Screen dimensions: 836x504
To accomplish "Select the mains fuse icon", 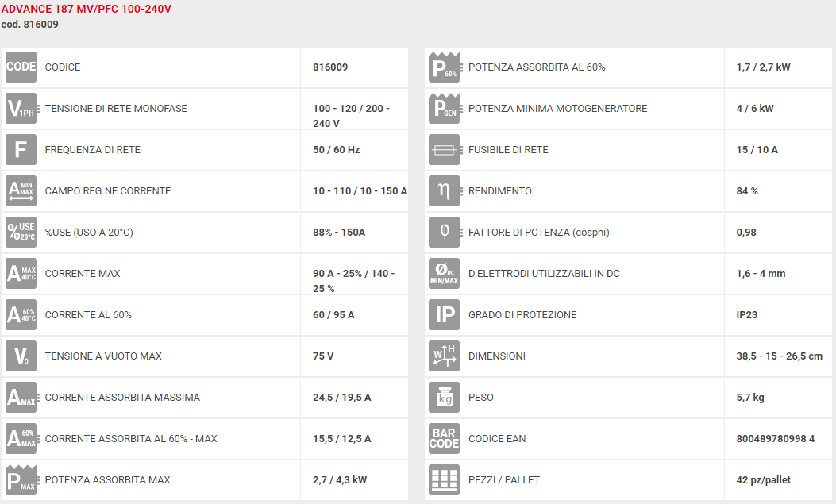I will coord(445,150).
